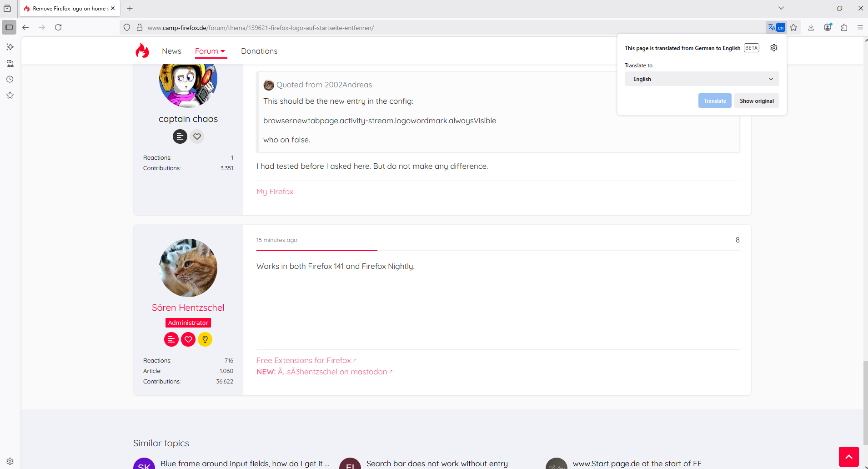
Task: Click the Similar topics heading
Action: [161, 443]
